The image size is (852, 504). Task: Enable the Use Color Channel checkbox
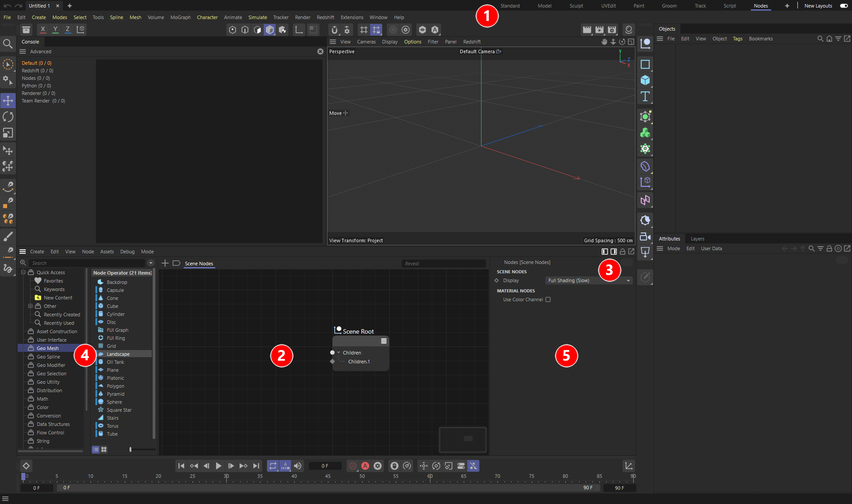[548, 299]
